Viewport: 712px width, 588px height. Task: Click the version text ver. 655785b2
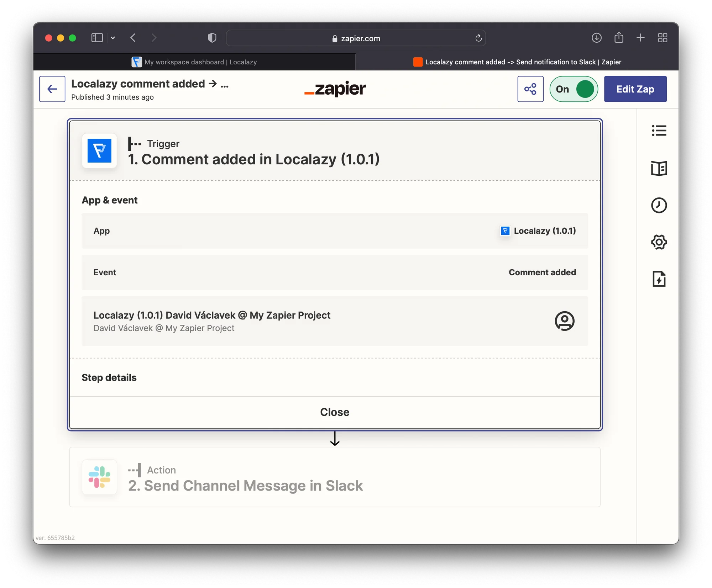pos(55,538)
